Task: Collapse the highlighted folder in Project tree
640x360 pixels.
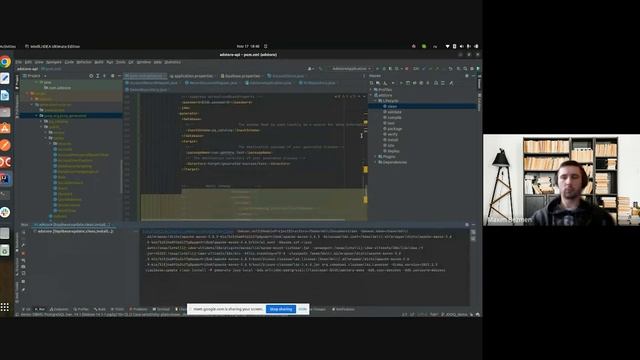Action: pos(36,116)
